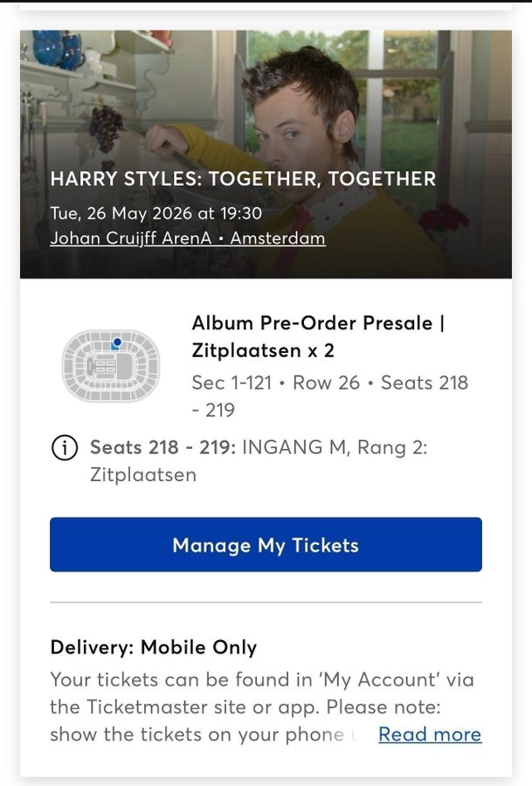Click the Zitplaatsen x 2 ticket quantity text
Screen dimensions: 532x786
click(x=263, y=351)
